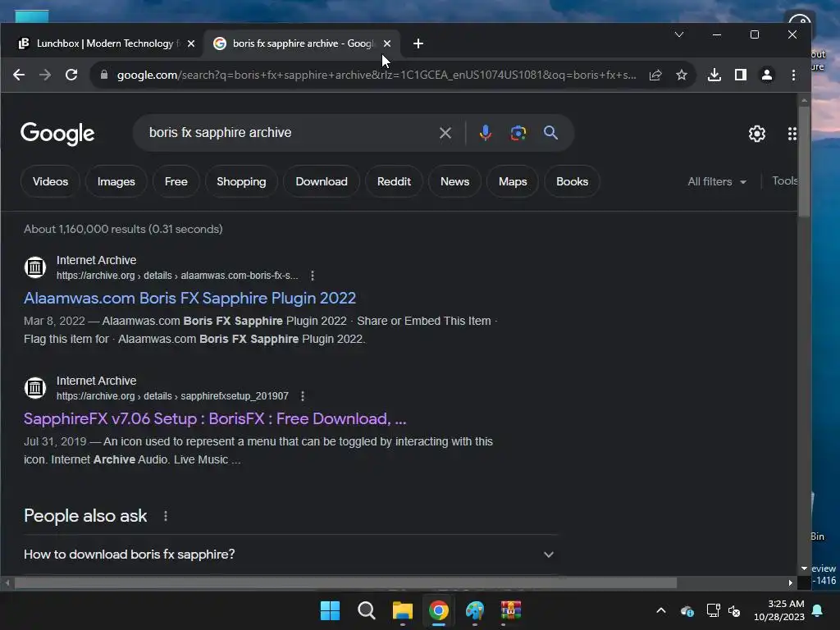Close the Lunchbox tab

point(190,43)
